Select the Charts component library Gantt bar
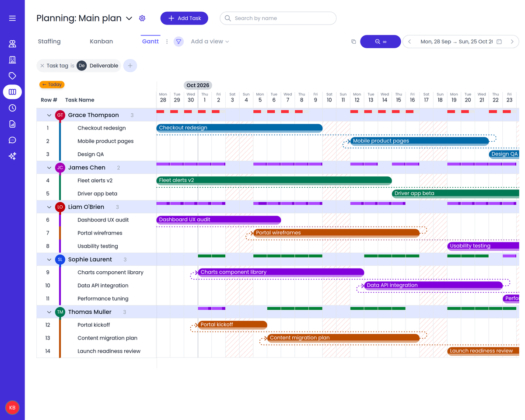 point(281,272)
